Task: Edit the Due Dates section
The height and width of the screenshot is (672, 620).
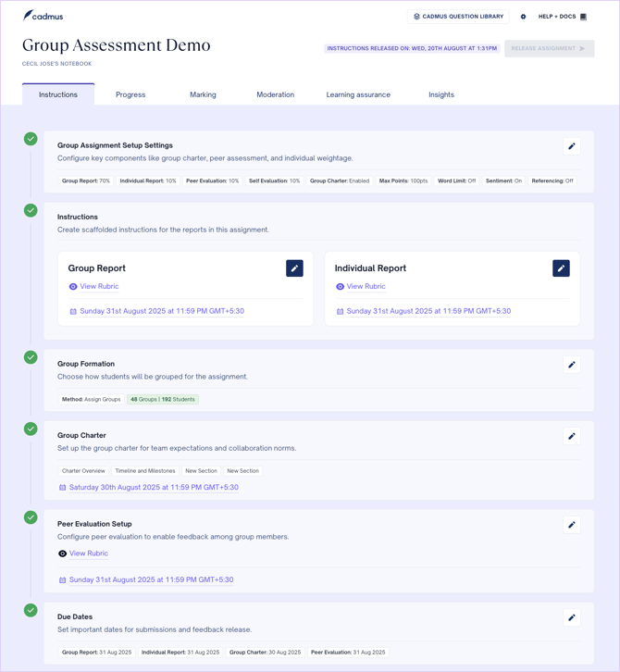Action: (572, 617)
